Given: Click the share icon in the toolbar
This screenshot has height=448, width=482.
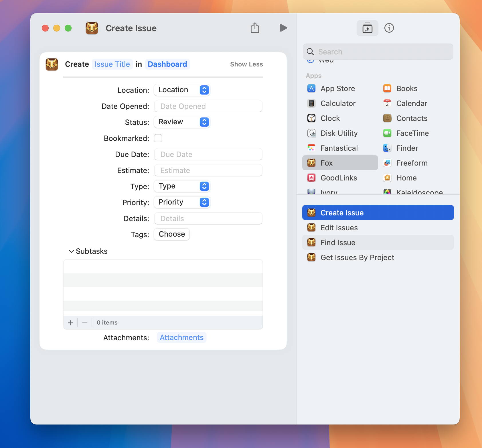Looking at the screenshot, I should point(255,28).
